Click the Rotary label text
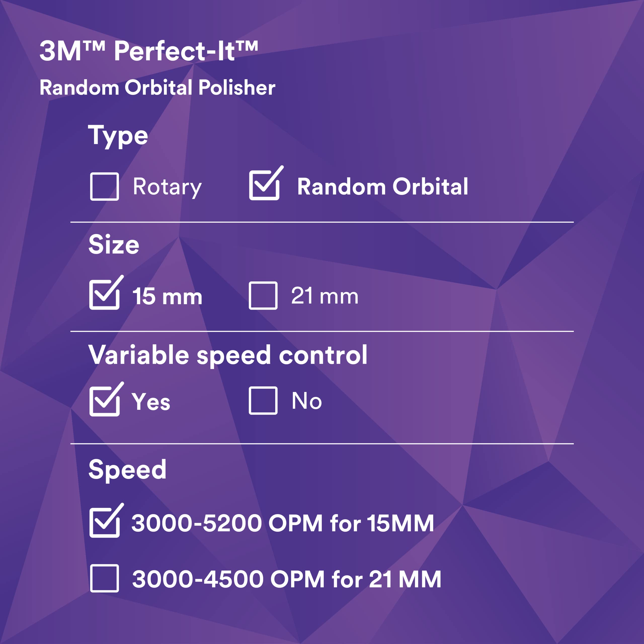Viewport: 644px width, 644px height. tap(167, 187)
